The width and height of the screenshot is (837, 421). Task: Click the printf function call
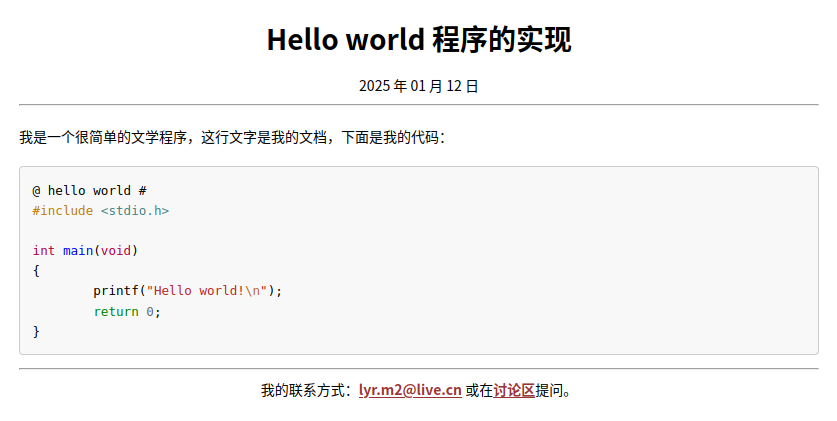(x=116, y=291)
